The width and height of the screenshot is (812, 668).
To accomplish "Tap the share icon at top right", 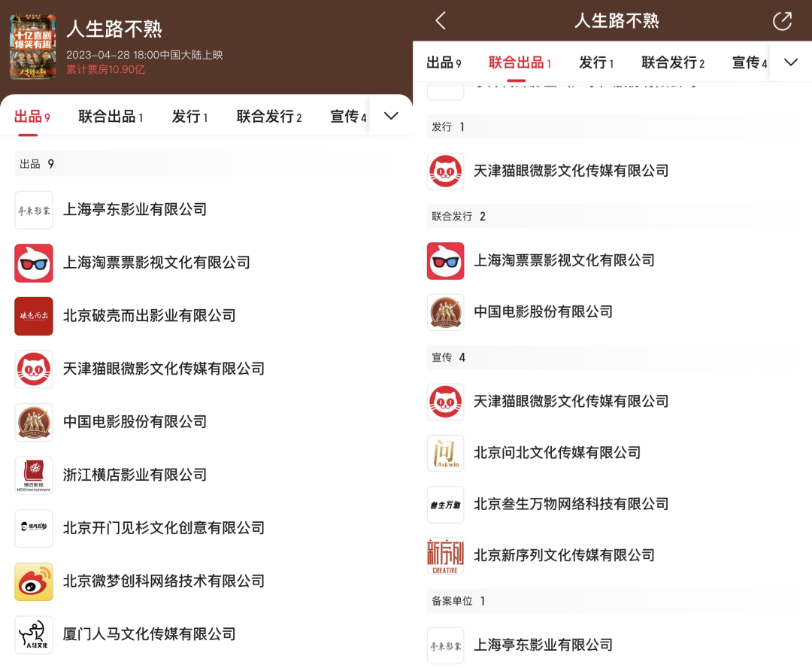I will tap(782, 21).
